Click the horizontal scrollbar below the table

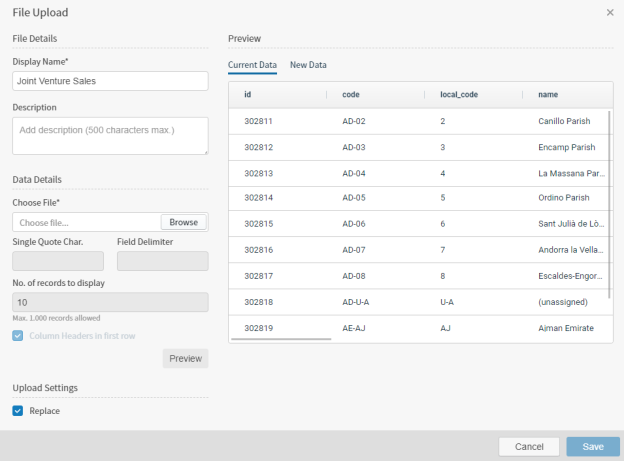tap(282, 339)
